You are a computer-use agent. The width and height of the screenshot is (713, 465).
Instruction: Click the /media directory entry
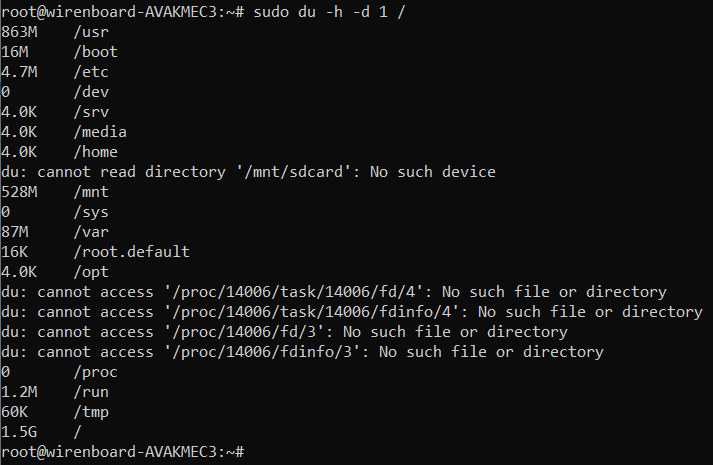coord(100,131)
